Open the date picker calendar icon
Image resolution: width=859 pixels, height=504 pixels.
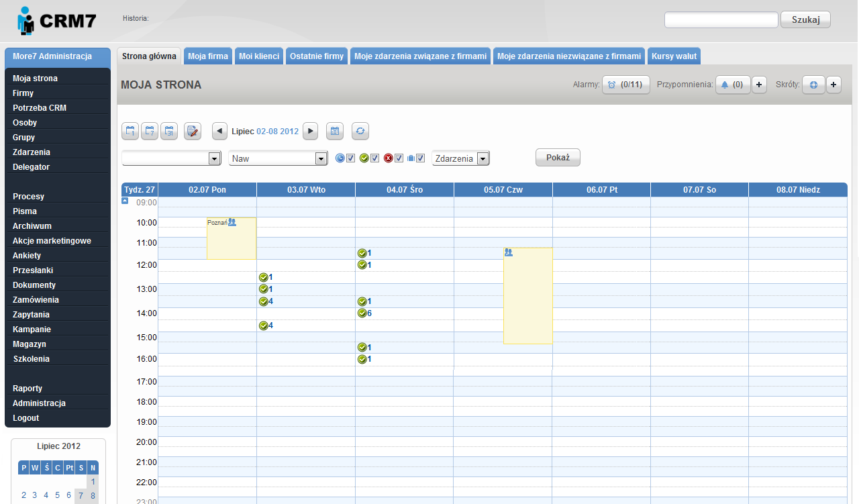click(335, 131)
